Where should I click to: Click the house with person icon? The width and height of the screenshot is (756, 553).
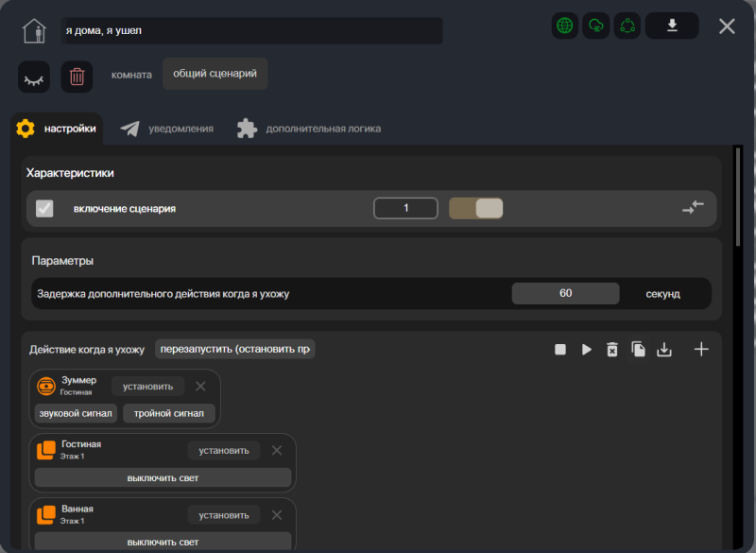click(x=34, y=31)
